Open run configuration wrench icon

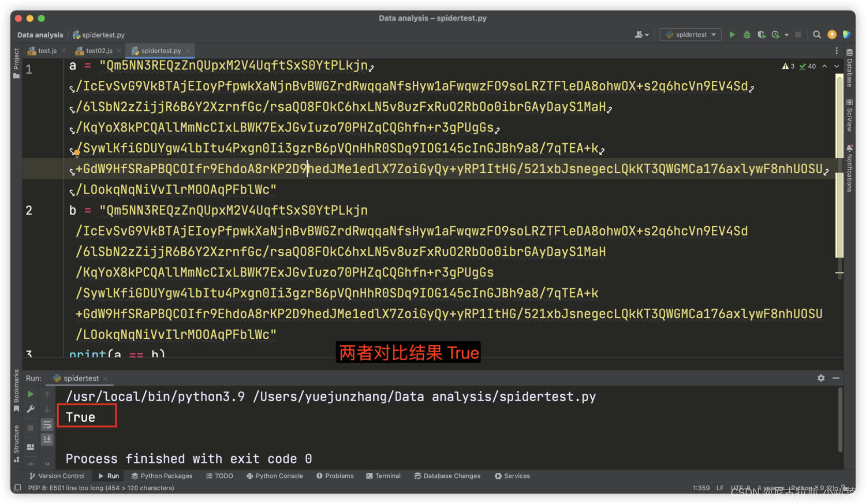point(31,409)
